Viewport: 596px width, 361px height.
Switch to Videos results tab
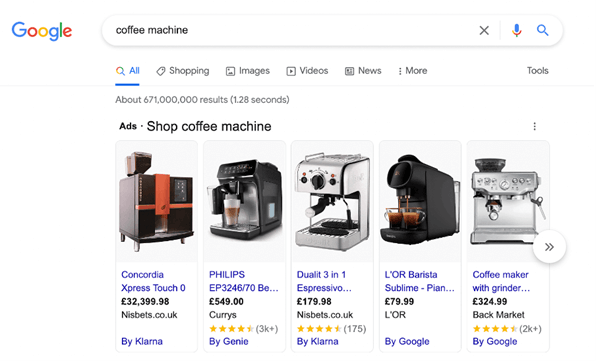(307, 71)
